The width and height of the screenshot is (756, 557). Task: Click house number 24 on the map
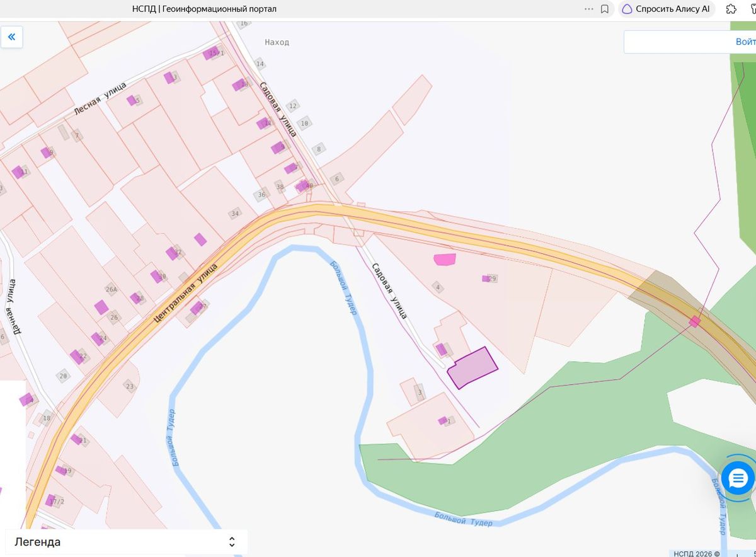(103, 338)
